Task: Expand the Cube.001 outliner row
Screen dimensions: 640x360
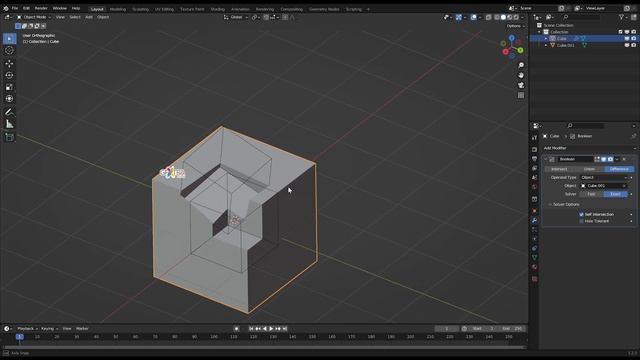Action: pos(546,45)
